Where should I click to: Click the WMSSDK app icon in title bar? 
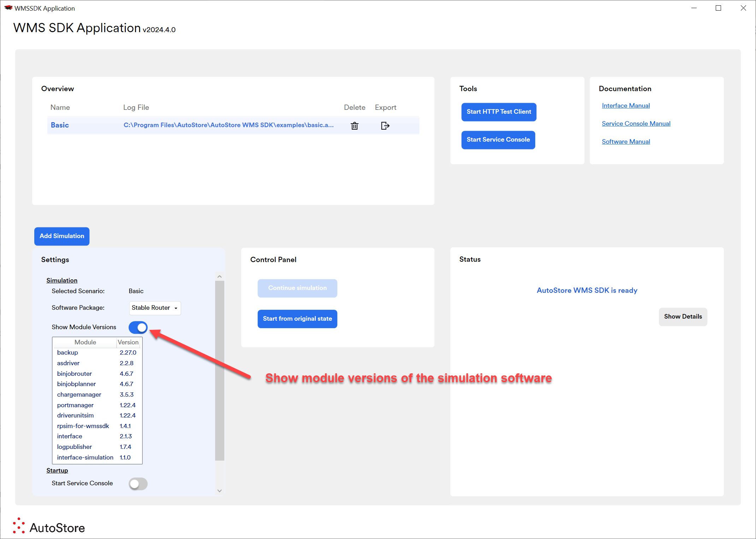click(8, 8)
